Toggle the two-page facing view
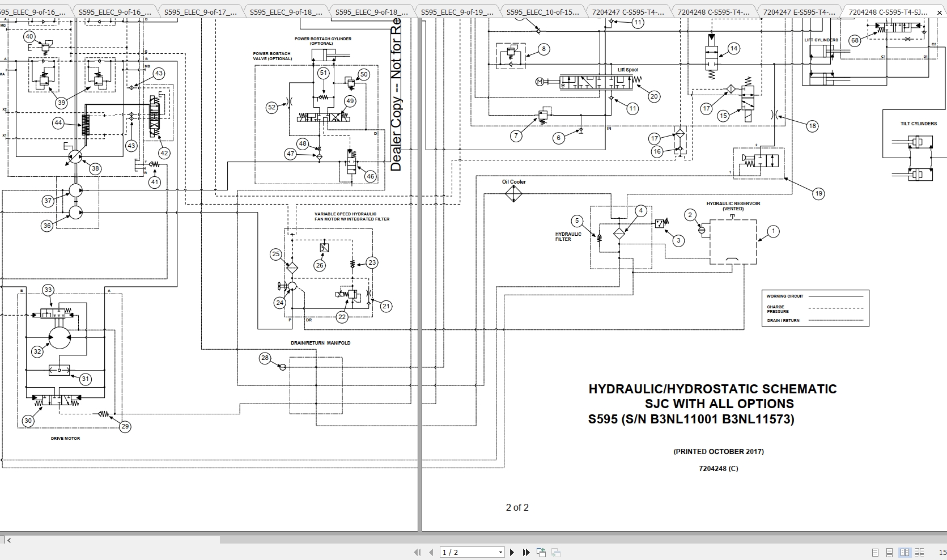This screenshot has width=947, height=560. 904,551
